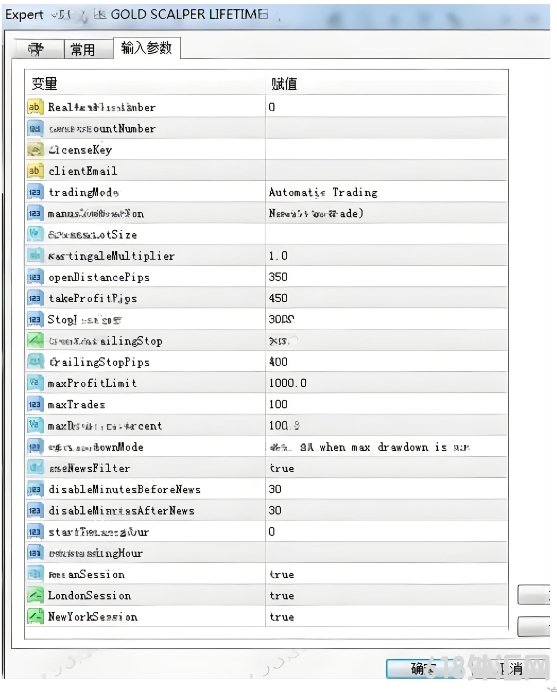Click the maxProfitLimit decimal icon
The image size is (557, 692).
(x=35, y=383)
